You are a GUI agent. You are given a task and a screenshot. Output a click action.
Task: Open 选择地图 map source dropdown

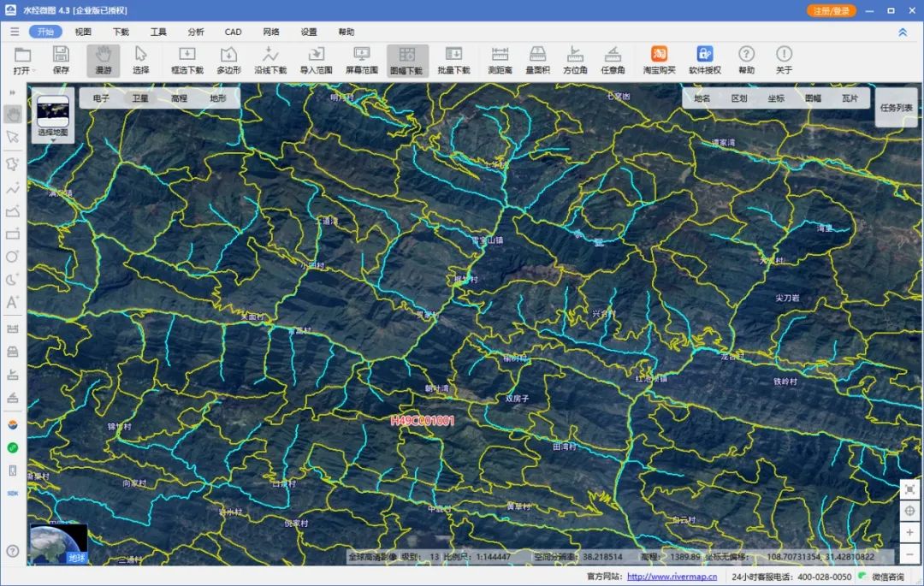coord(53,117)
